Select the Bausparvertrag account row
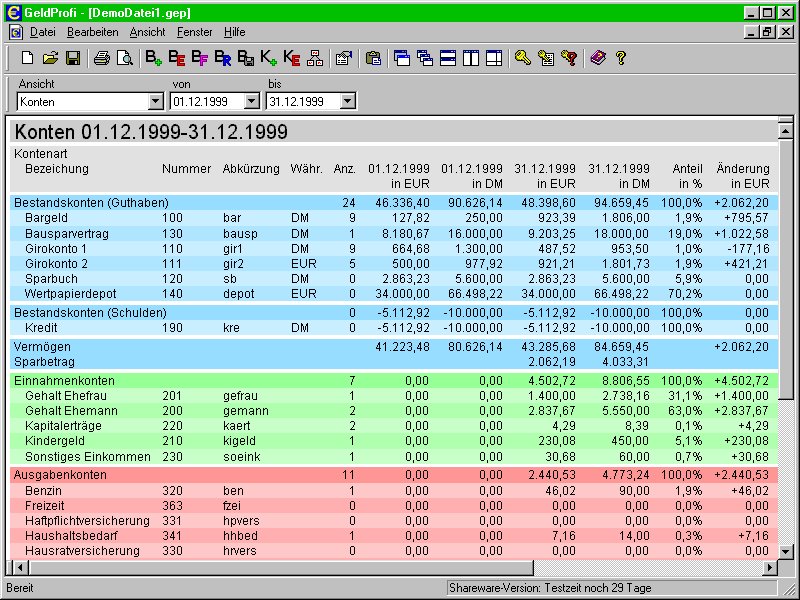This screenshot has width=800, height=600. pyautogui.click(x=394, y=234)
